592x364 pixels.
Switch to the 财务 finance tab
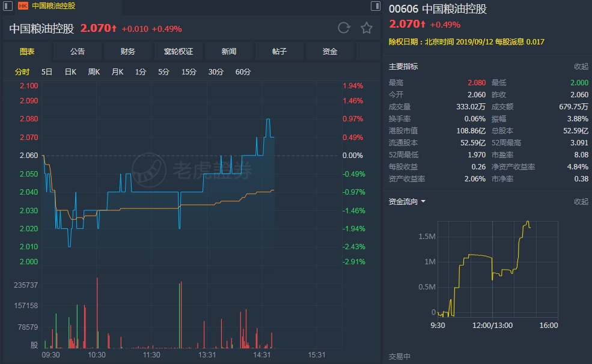(x=128, y=51)
